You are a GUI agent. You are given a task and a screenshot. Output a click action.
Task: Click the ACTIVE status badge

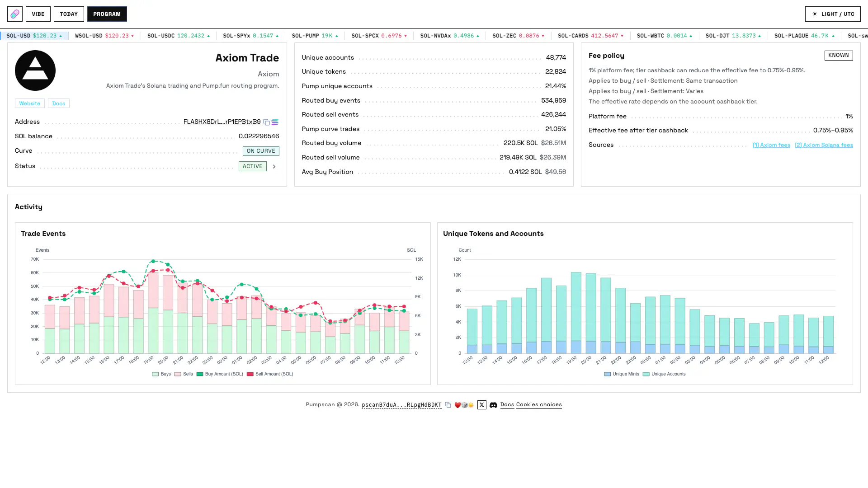[253, 166]
